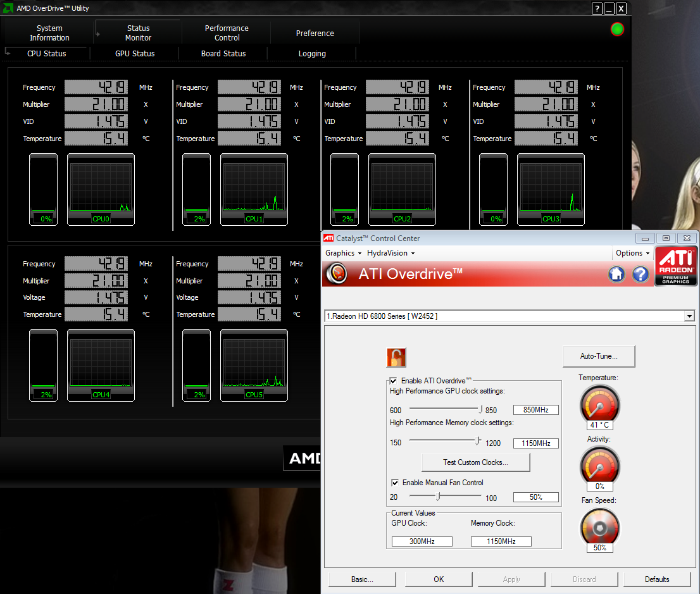700x594 pixels.
Task: Select Logging sub-tab
Action: pos(312,54)
